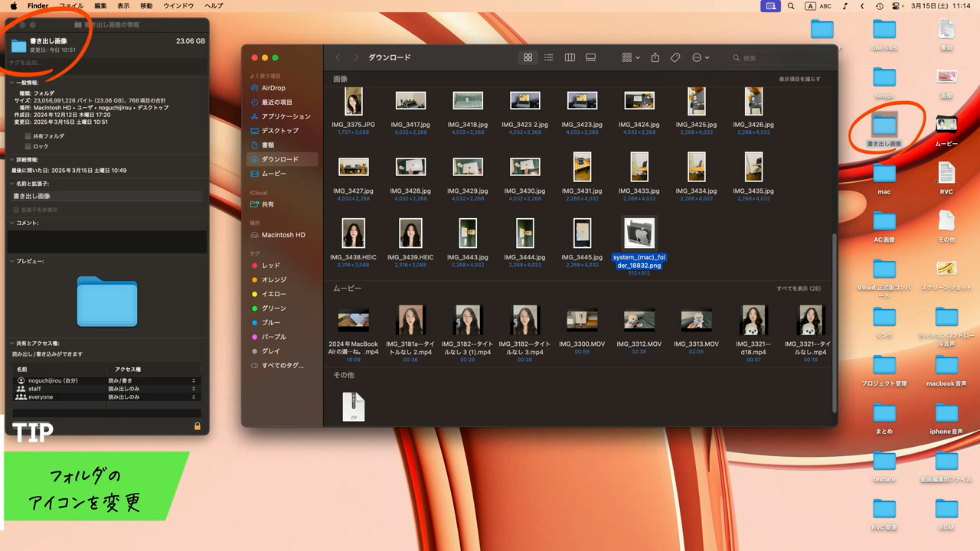
Task: Open the ウインドウ menu in menu bar
Action: pyautogui.click(x=178, y=6)
